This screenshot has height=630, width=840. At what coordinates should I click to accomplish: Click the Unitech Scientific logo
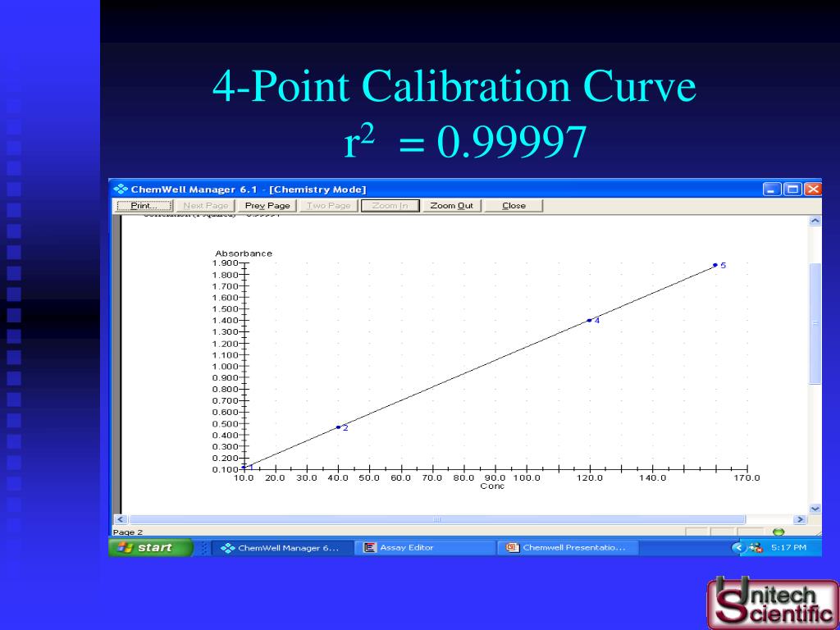pyautogui.click(x=773, y=603)
